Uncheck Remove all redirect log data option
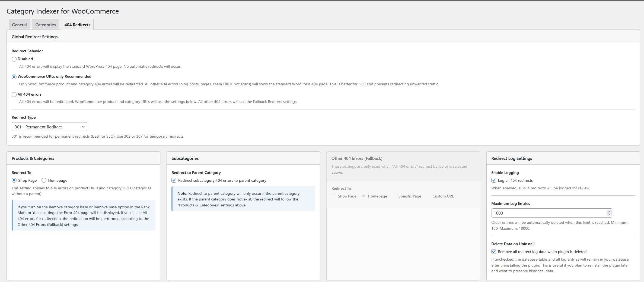The image size is (644, 282). (x=493, y=252)
